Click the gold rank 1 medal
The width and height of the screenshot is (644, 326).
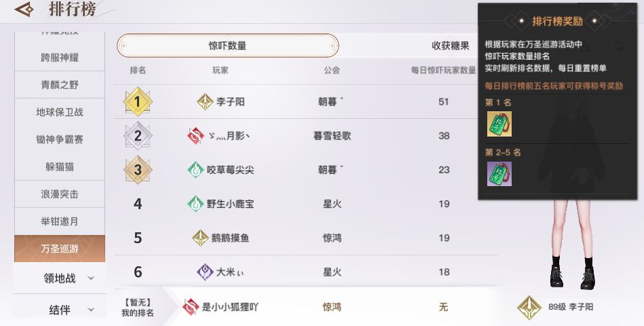pyautogui.click(x=138, y=103)
